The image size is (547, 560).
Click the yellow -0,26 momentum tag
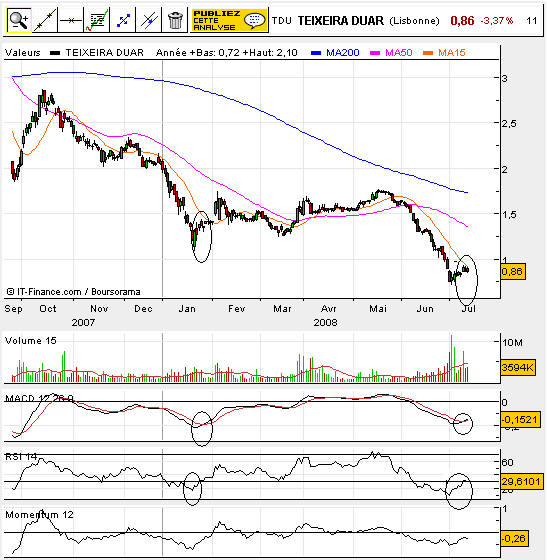coord(514,539)
